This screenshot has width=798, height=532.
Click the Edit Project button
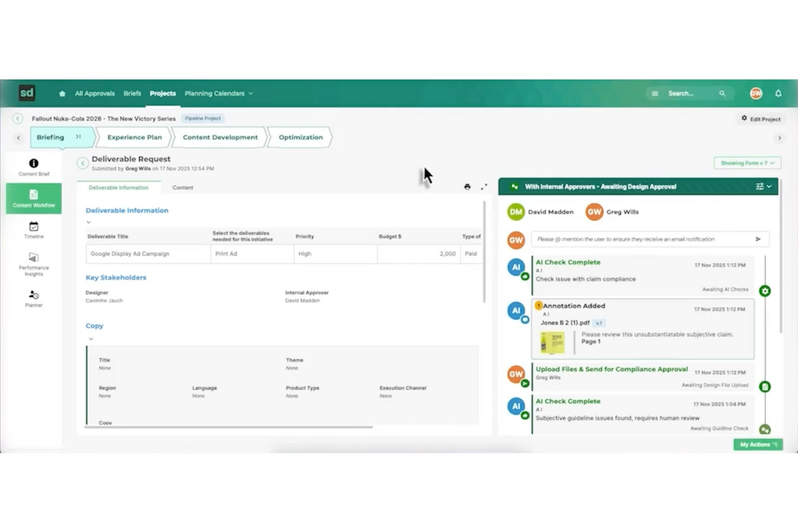(761, 119)
